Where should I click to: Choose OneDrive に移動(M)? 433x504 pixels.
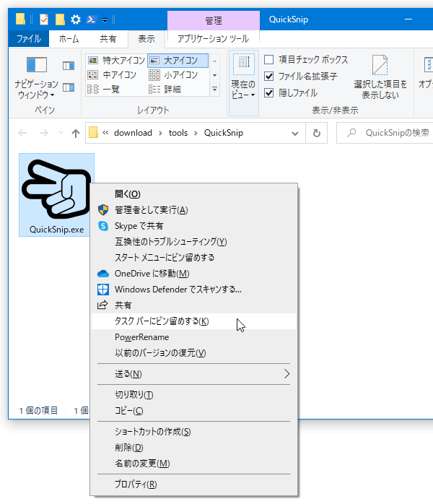click(x=193, y=274)
